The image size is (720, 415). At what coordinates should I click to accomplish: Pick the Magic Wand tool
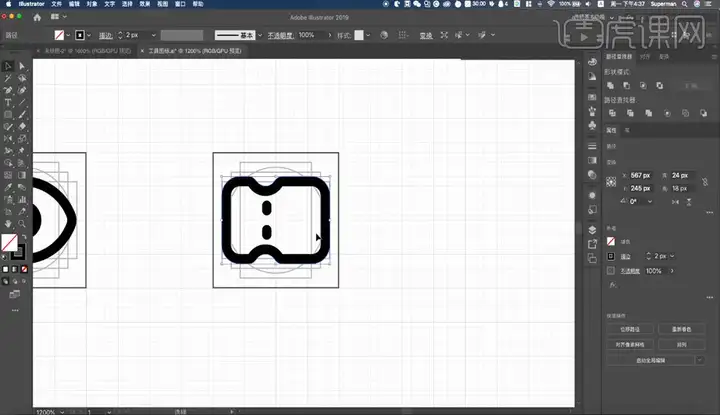point(8,78)
